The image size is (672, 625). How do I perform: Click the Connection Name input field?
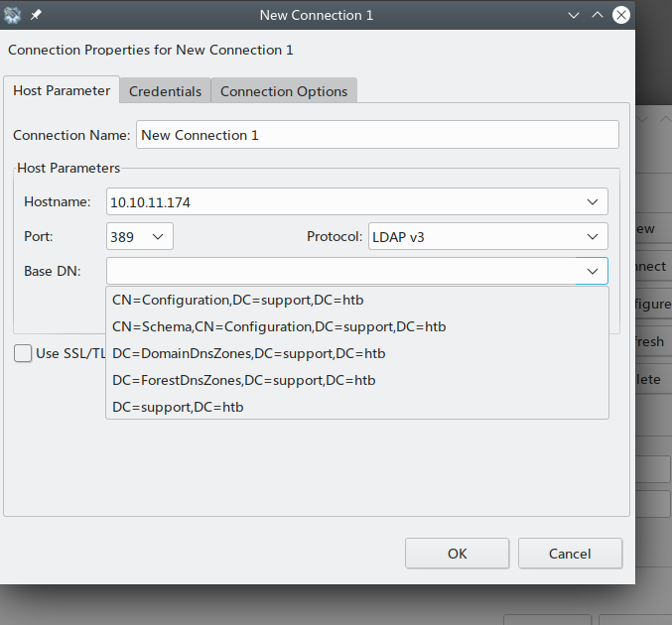pos(377,135)
